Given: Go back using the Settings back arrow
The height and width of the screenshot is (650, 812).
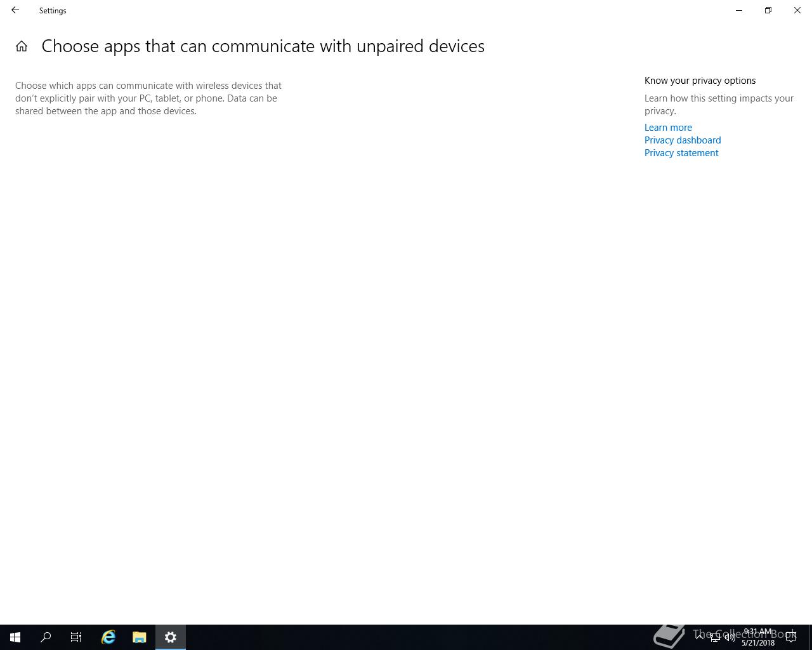Looking at the screenshot, I should point(15,10).
